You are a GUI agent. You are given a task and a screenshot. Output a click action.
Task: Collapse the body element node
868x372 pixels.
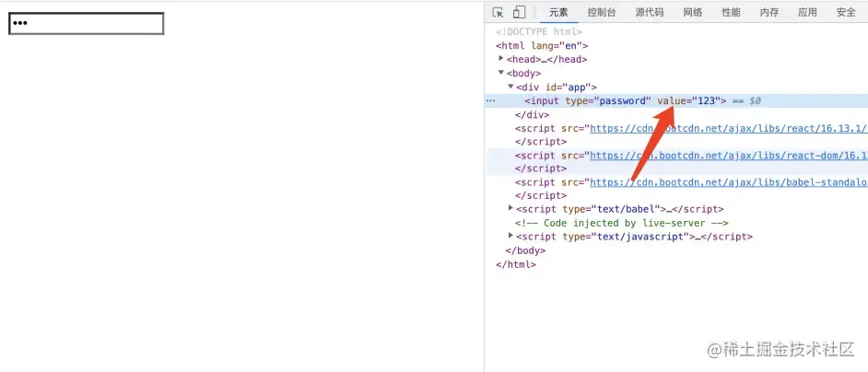[501, 72]
